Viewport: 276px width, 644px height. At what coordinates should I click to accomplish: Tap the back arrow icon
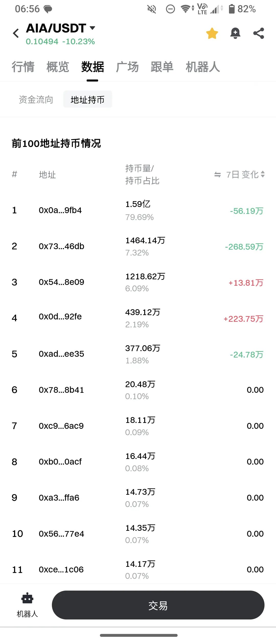point(16,33)
